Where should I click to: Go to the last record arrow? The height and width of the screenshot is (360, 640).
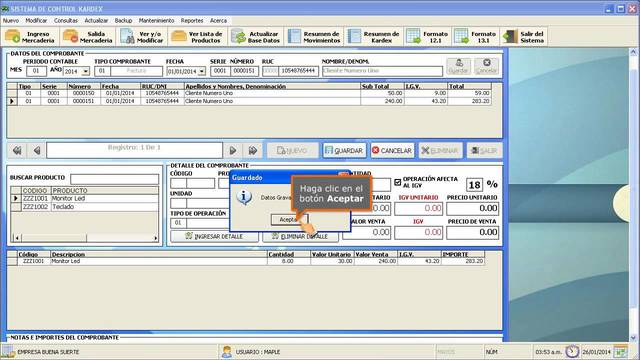253,151
